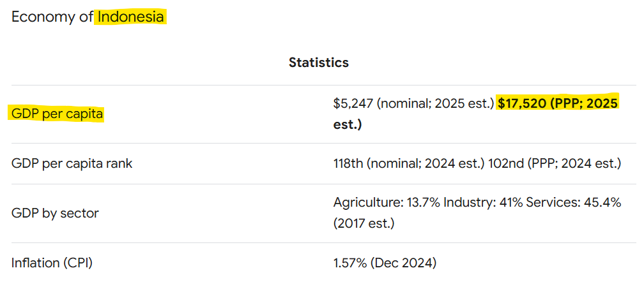Click the "(2017 est.)" note text
This screenshot has height=282, width=644.
(x=364, y=224)
